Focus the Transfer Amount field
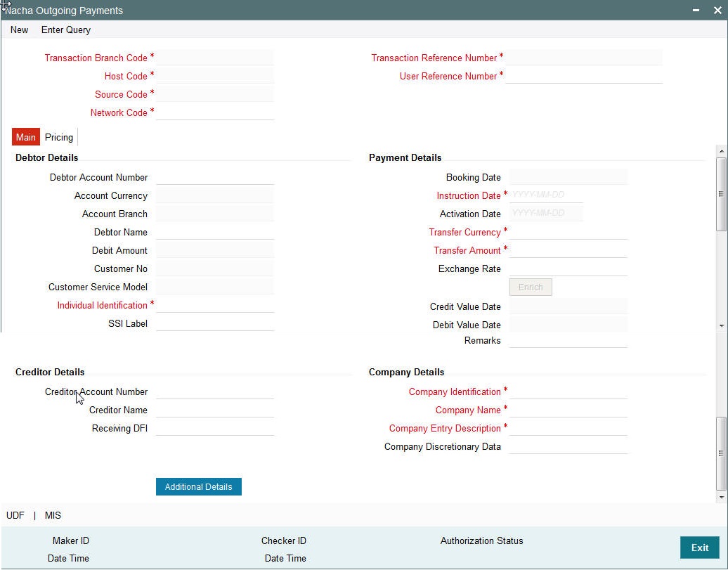Viewport: 728px width, 570px height. 568,250
